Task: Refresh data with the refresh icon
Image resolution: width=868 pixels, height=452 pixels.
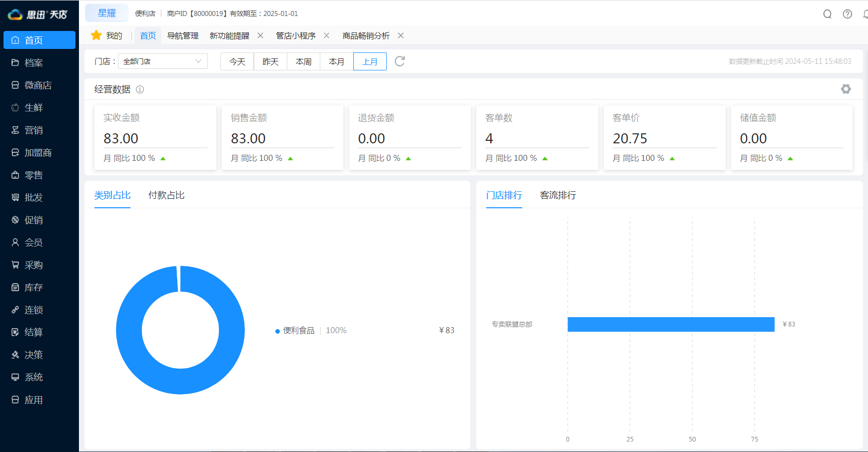Action: 399,61
